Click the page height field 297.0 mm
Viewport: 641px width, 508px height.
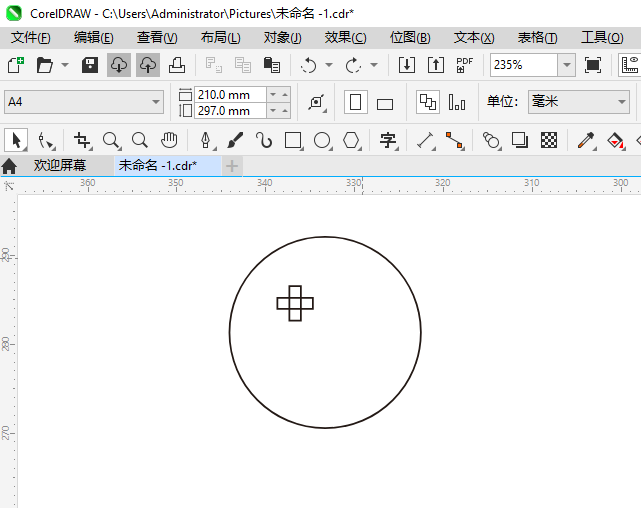(230, 111)
